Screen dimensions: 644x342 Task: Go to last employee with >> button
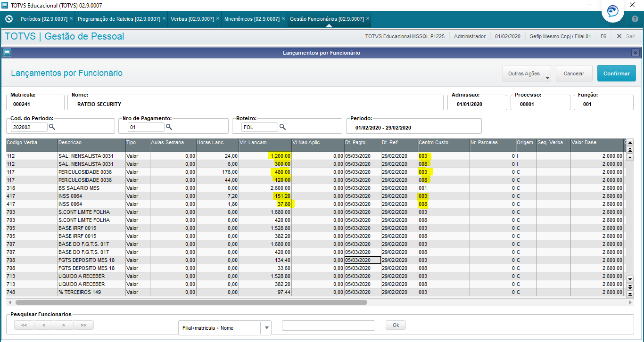[x=83, y=325]
